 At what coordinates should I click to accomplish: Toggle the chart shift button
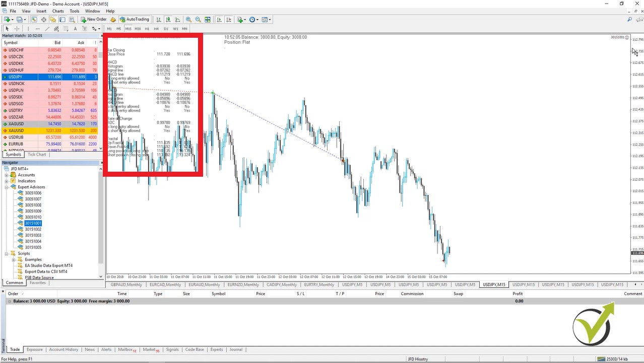[228, 19]
